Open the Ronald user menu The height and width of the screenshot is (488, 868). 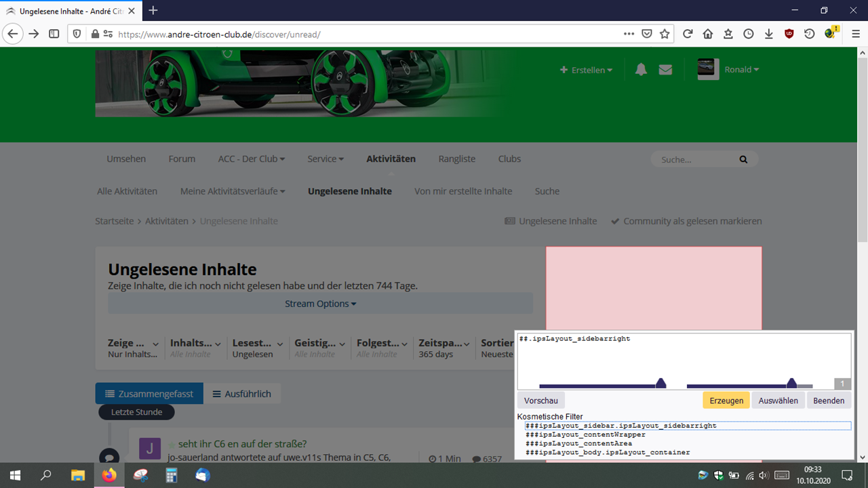click(742, 70)
